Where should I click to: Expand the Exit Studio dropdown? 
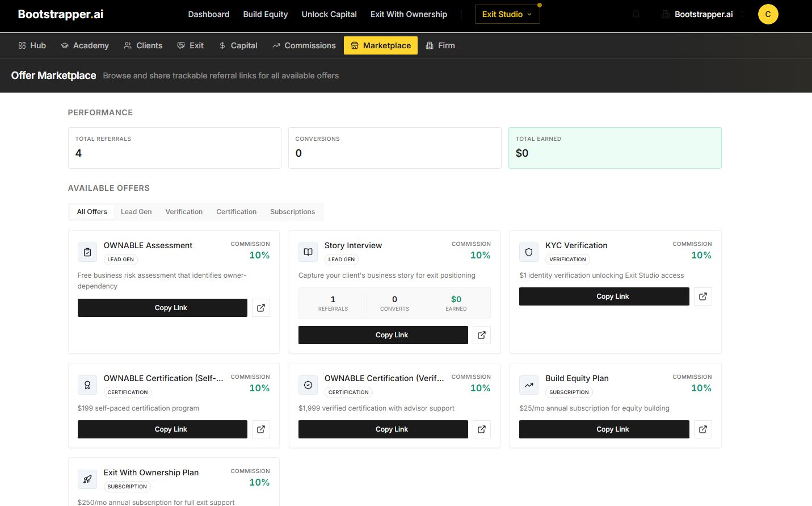(507, 14)
